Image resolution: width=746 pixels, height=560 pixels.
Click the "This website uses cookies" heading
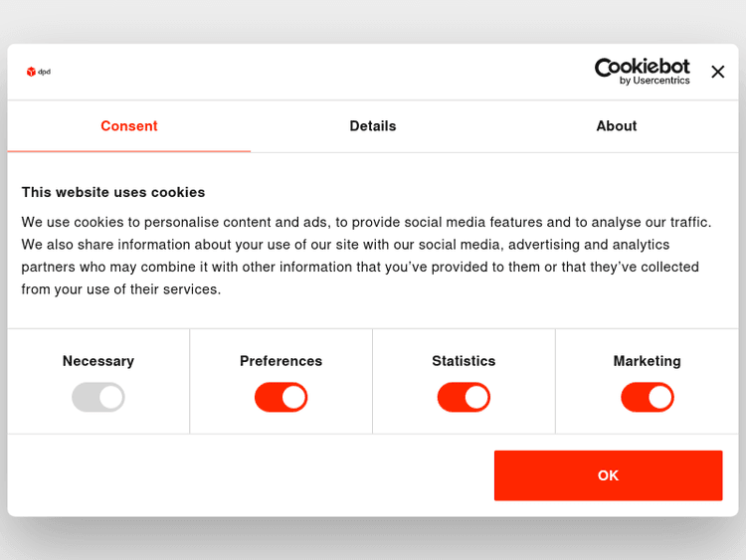[113, 192]
